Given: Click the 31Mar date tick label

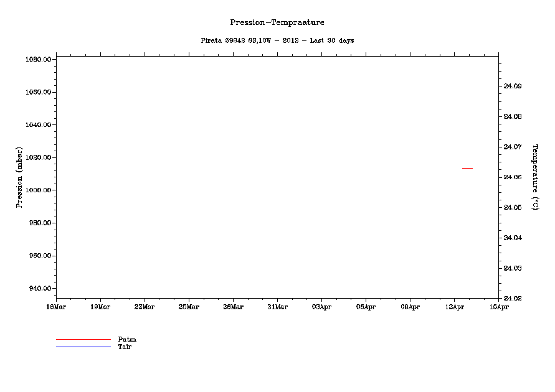Looking at the screenshot, I should pos(277,306).
